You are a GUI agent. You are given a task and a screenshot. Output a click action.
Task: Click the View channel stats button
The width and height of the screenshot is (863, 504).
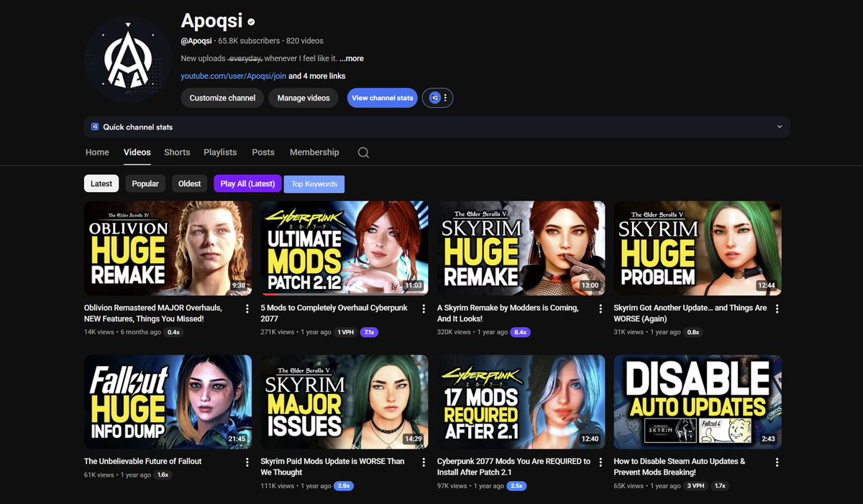coord(383,98)
